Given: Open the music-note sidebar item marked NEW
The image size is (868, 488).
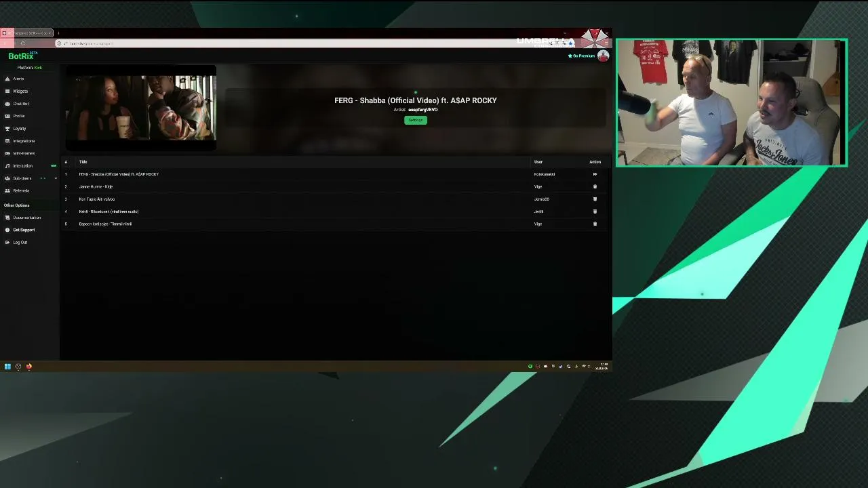Looking at the screenshot, I should (x=23, y=166).
